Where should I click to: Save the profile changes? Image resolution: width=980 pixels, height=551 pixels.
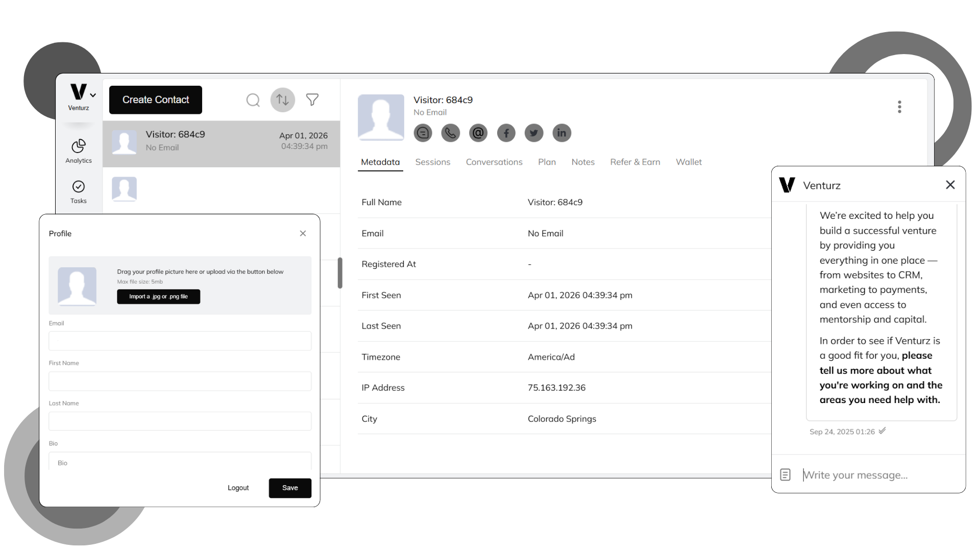click(x=289, y=488)
